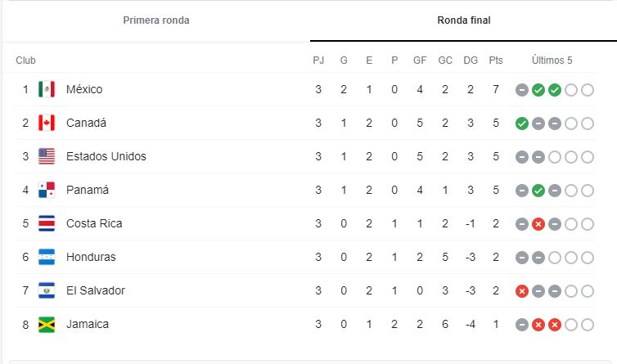Click the México flag icon
617x364 pixels.
click(x=47, y=89)
